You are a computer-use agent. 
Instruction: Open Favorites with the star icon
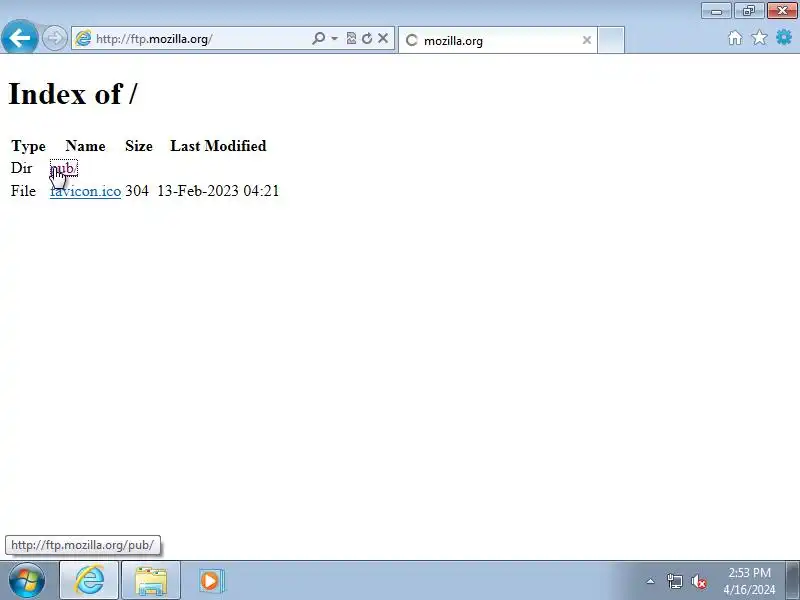pos(759,37)
